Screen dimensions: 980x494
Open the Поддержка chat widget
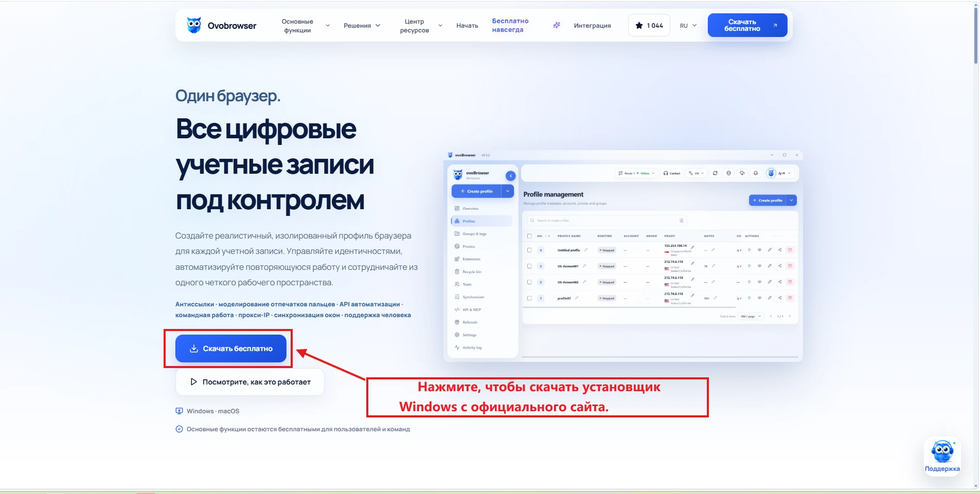pos(942,456)
